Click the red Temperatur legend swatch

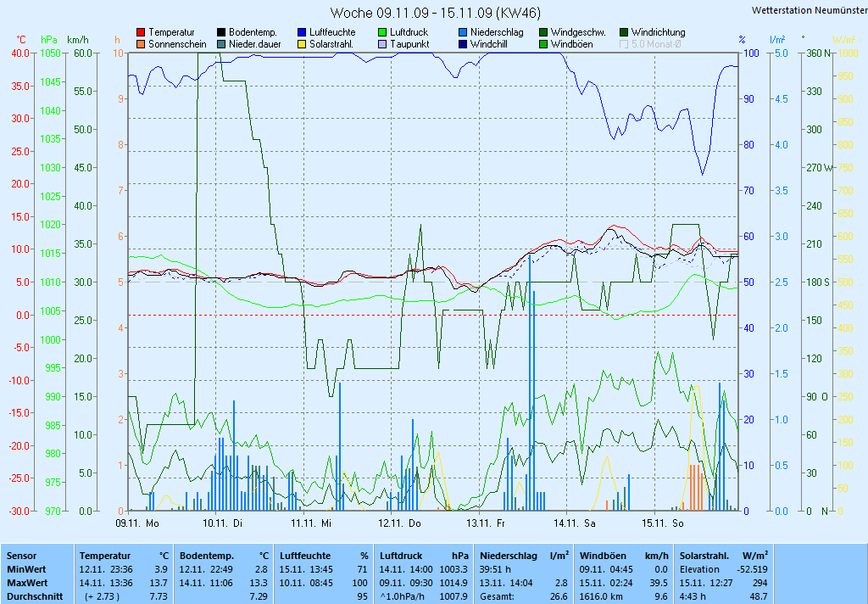pos(141,32)
